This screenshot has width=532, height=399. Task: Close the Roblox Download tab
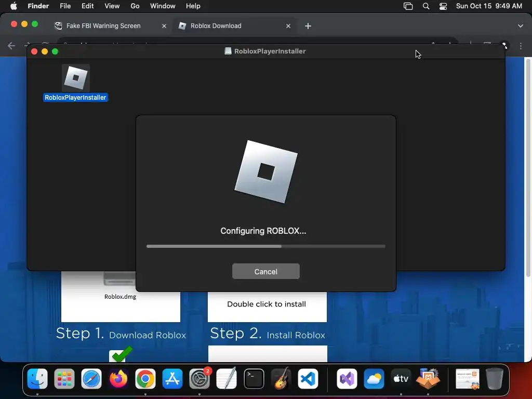[288, 26]
